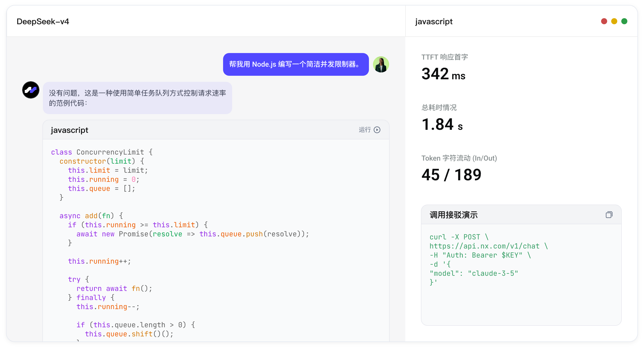Click the async add(fn) code line
Viewport: 644px width, 349px height.
point(91,216)
